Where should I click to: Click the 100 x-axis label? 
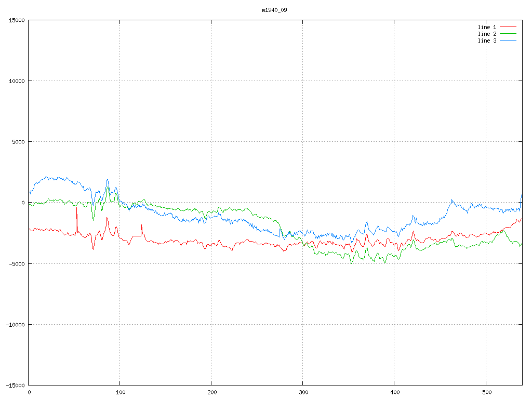pyautogui.click(x=121, y=393)
